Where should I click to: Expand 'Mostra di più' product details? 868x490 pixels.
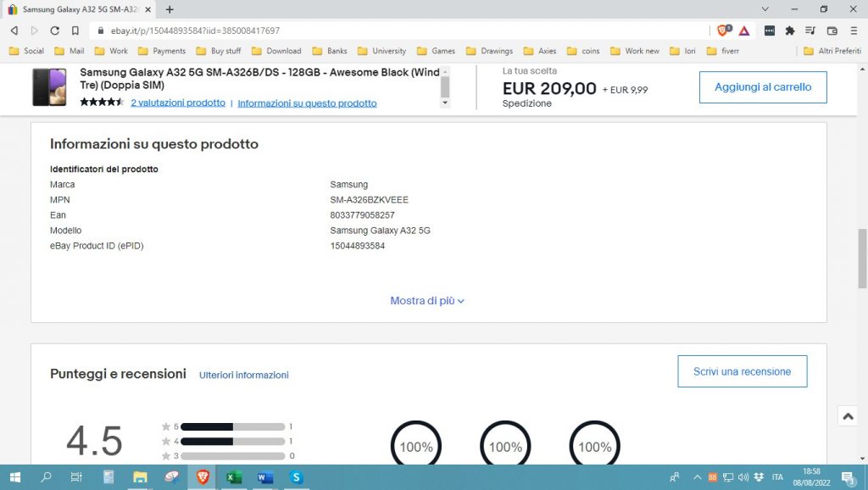(x=427, y=301)
